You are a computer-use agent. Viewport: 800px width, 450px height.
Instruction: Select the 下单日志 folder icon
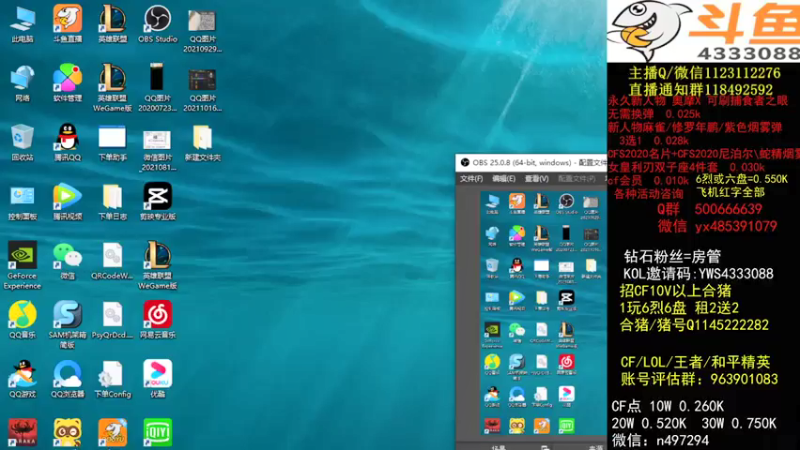[x=112, y=203]
